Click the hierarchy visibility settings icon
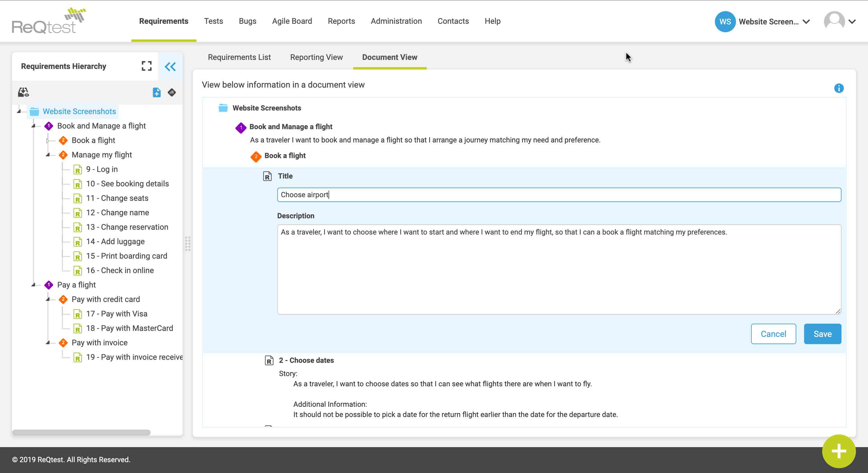Image resolution: width=868 pixels, height=473 pixels. pyautogui.click(x=23, y=92)
